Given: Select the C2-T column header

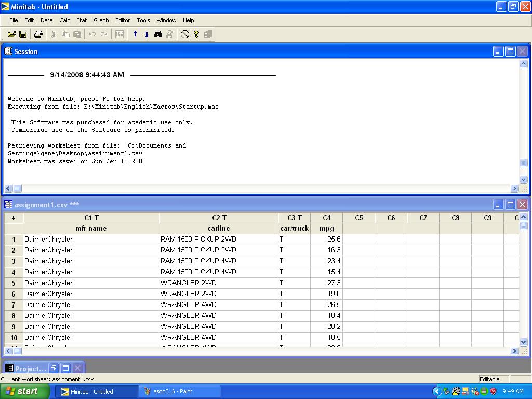Looking at the screenshot, I should (x=219, y=218).
